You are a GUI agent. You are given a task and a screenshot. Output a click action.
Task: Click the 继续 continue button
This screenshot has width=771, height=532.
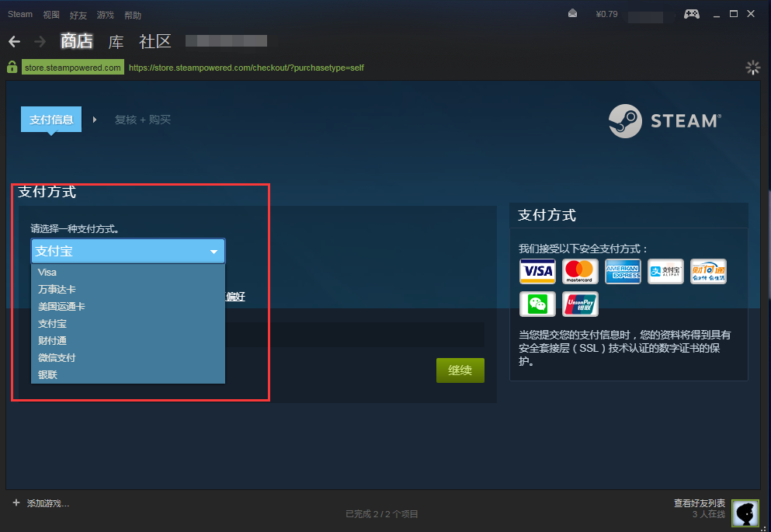click(x=460, y=370)
